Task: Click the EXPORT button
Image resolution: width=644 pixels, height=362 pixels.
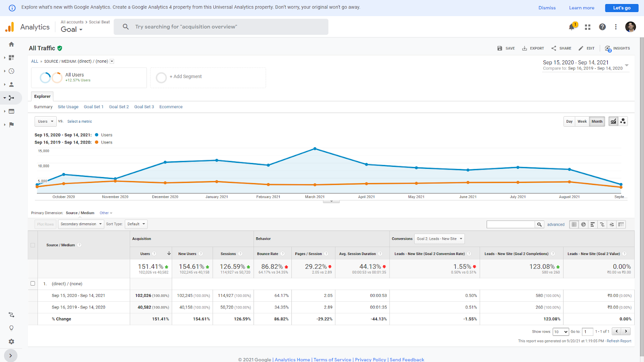Action: pyautogui.click(x=533, y=48)
